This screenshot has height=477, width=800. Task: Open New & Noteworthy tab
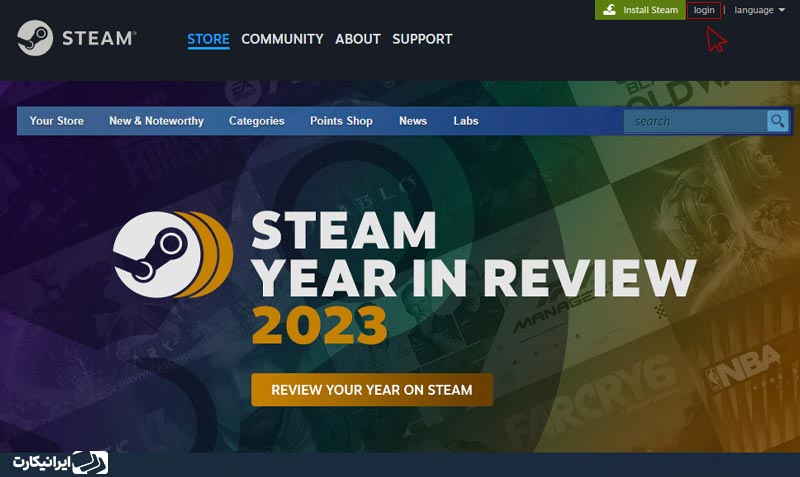pyautogui.click(x=156, y=121)
